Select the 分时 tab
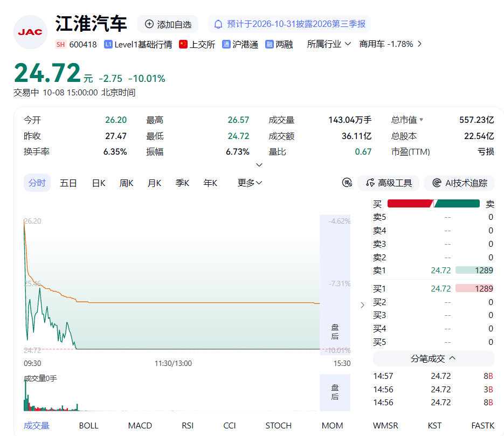Viewport: 504px width, 436px height. [37, 183]
